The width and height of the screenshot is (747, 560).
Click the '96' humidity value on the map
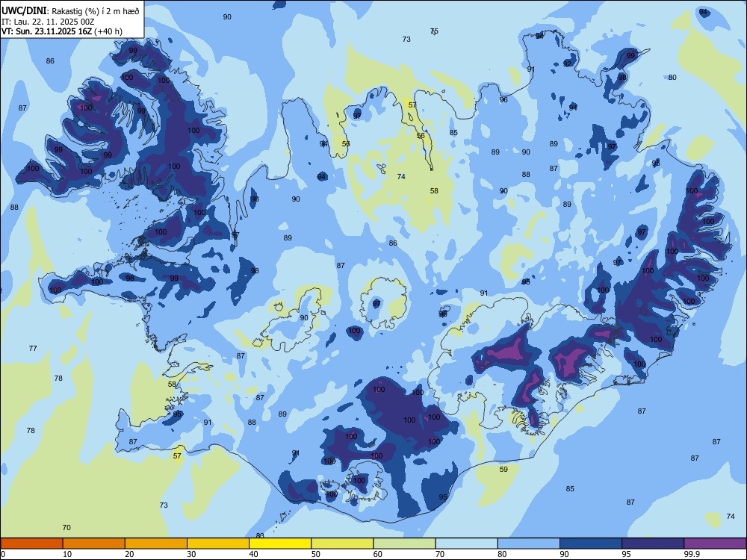[x=503, y=100]
